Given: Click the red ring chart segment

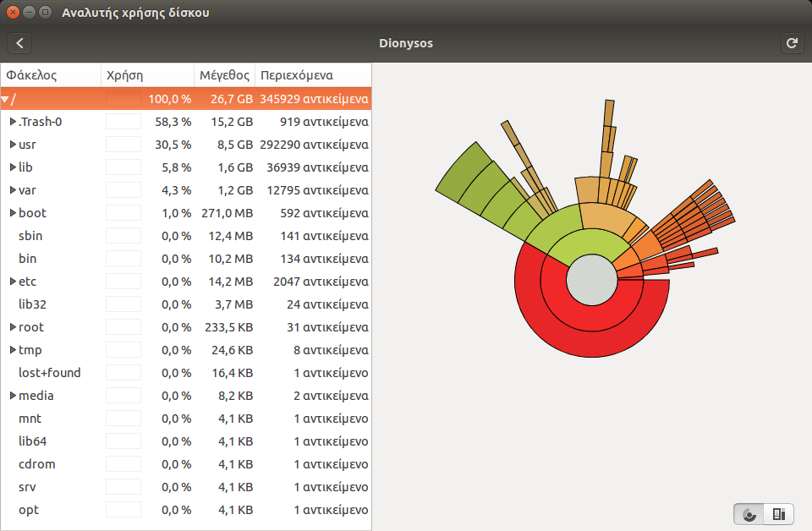Looking at the screenshot, I should tap(592, 338).
